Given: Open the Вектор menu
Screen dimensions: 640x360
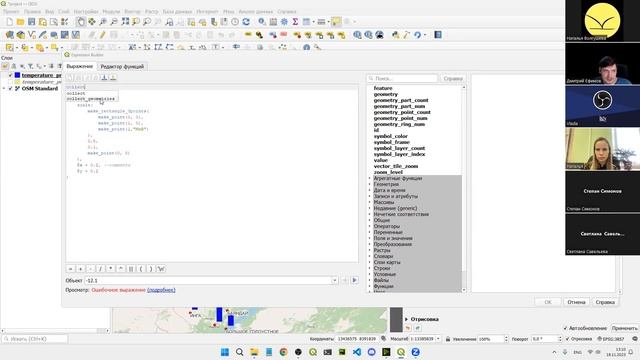Looking at the screenshot, I should coord(132,11).
